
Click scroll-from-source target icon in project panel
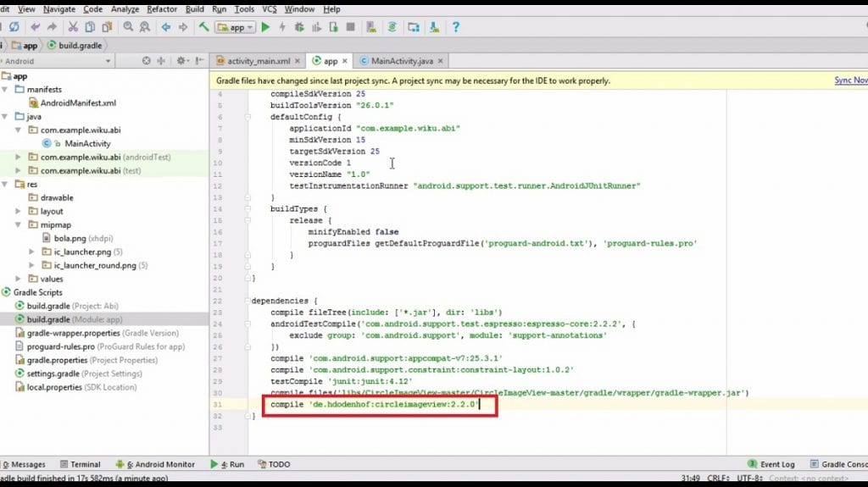(146, 61)
